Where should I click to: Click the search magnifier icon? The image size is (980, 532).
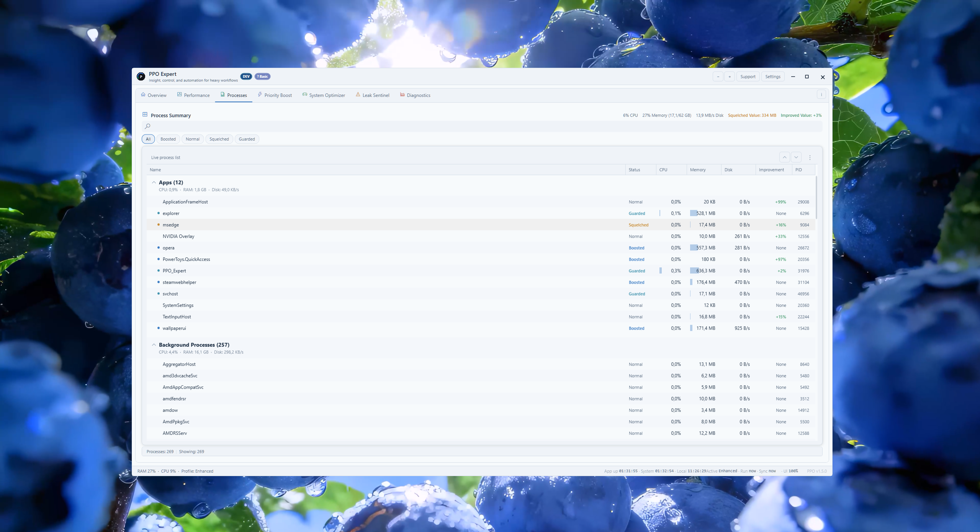click(x=147, y=126)
